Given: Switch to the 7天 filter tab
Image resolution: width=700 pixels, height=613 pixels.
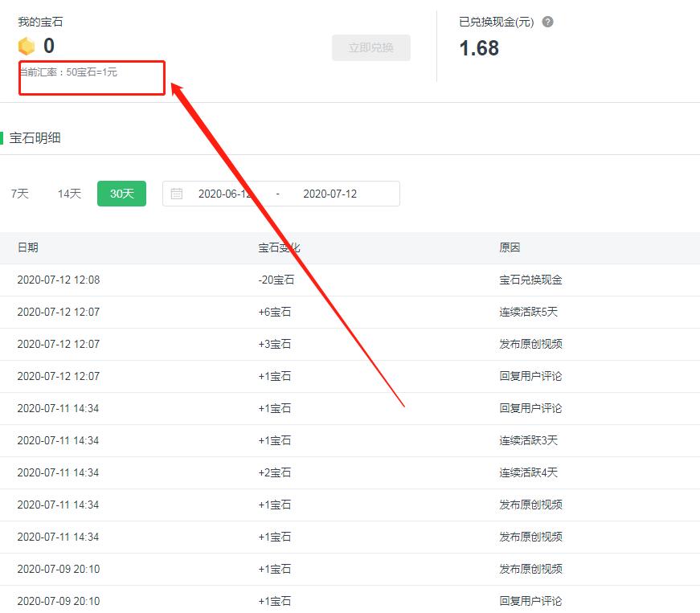Looking at the screenshot, I should click(19, 193).
